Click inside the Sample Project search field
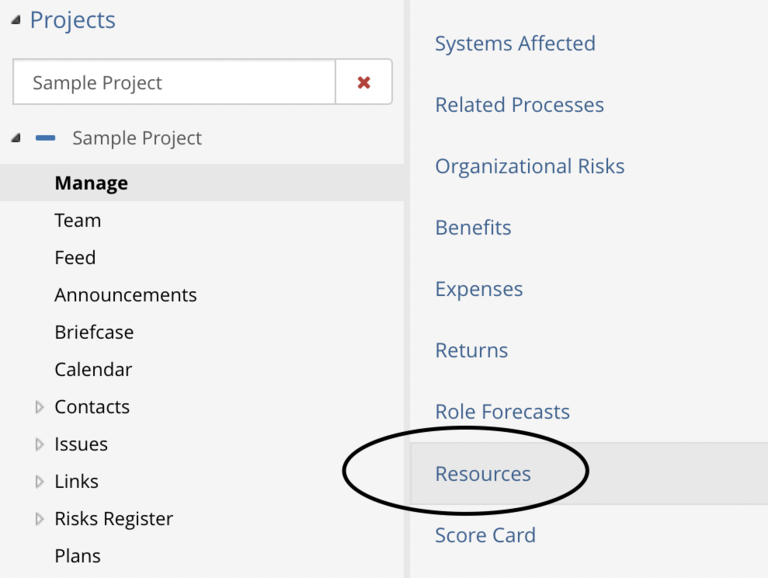 [x=174, y=82]
